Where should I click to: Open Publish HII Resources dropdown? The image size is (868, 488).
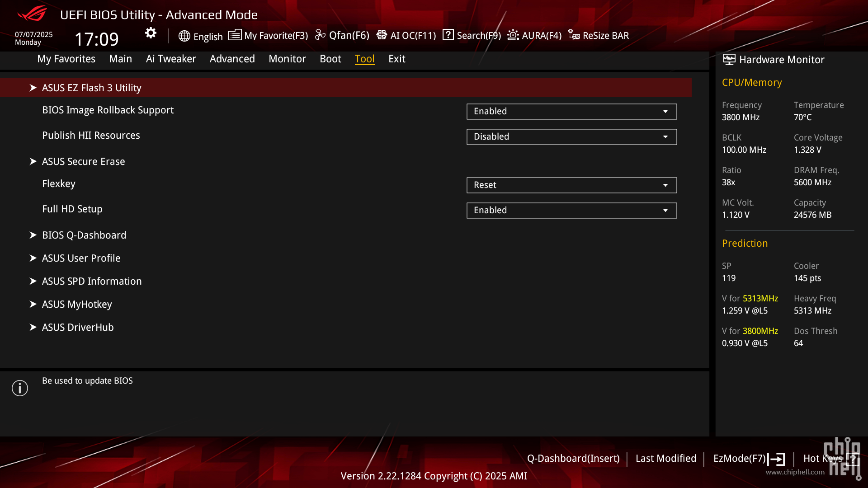(571, 137)
